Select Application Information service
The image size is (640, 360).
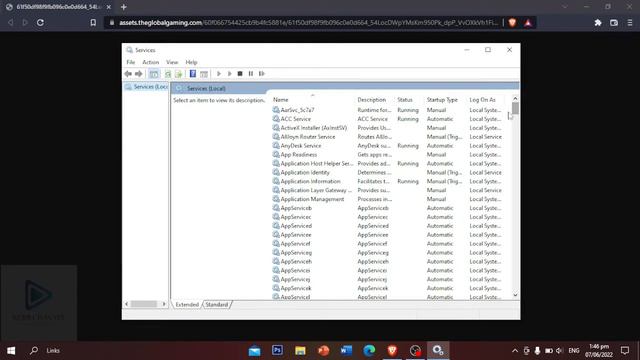387,181
